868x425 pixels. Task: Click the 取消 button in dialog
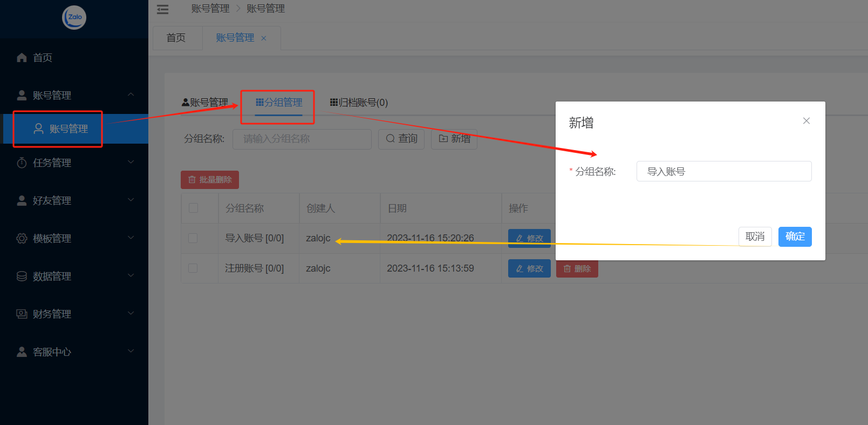pos(755,237)
